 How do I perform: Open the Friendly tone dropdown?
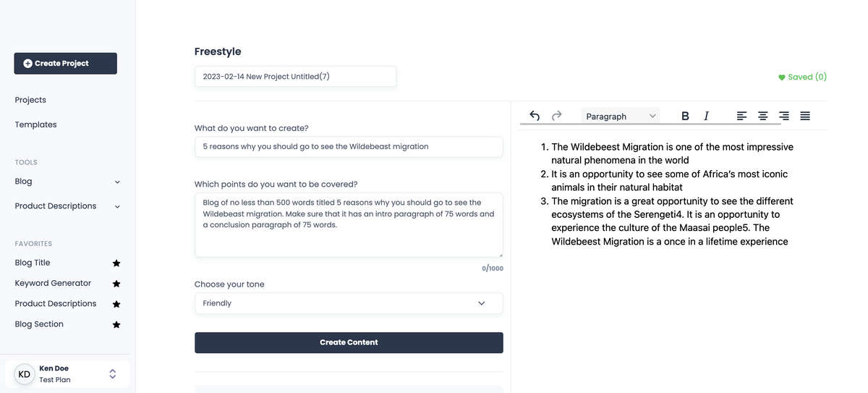349,303
